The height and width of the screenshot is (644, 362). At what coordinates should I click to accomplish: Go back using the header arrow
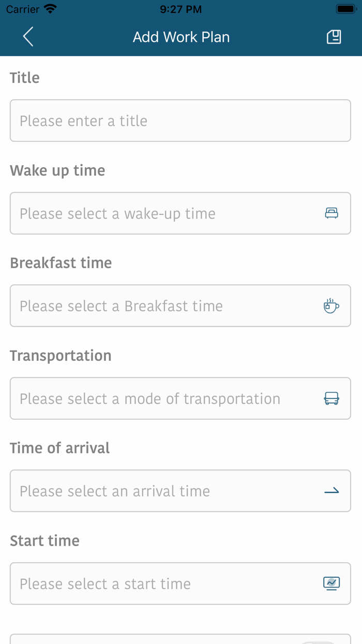28,37
